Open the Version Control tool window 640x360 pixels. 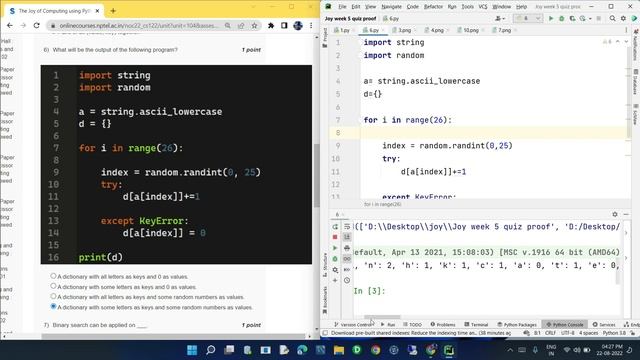click(x=352, y=324)
